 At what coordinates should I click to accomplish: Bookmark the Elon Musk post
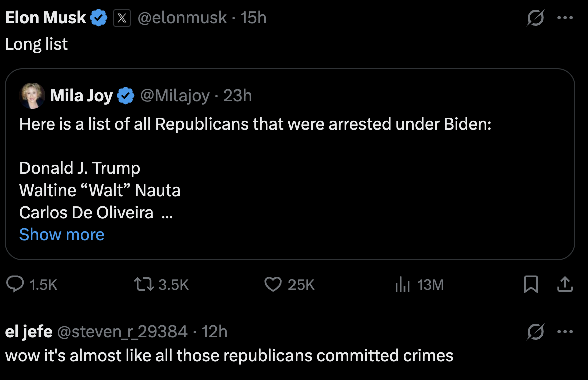click(x=531, y=285)
